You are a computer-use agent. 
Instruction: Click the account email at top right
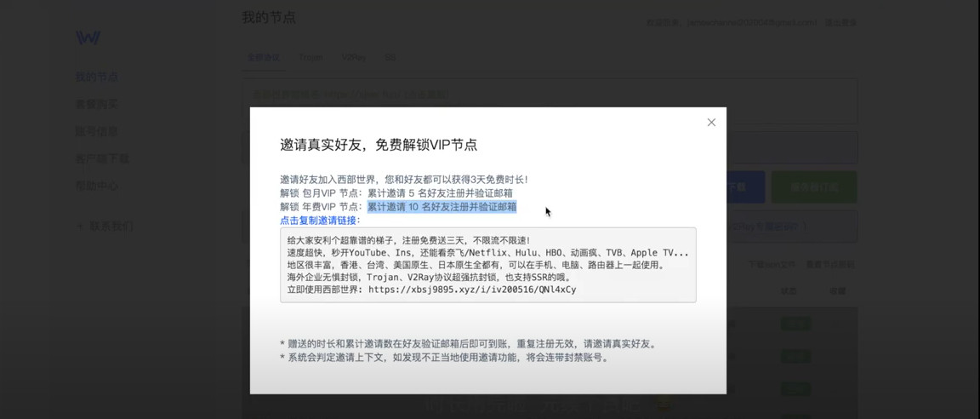[750, 22]
